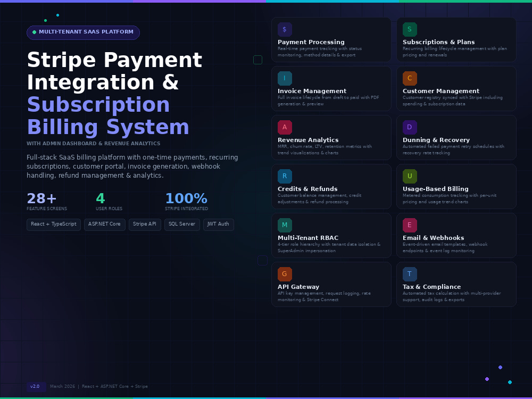532x399 pixels.
Task: Open the Dunning & Recovery card title
Action: (436, 140)
